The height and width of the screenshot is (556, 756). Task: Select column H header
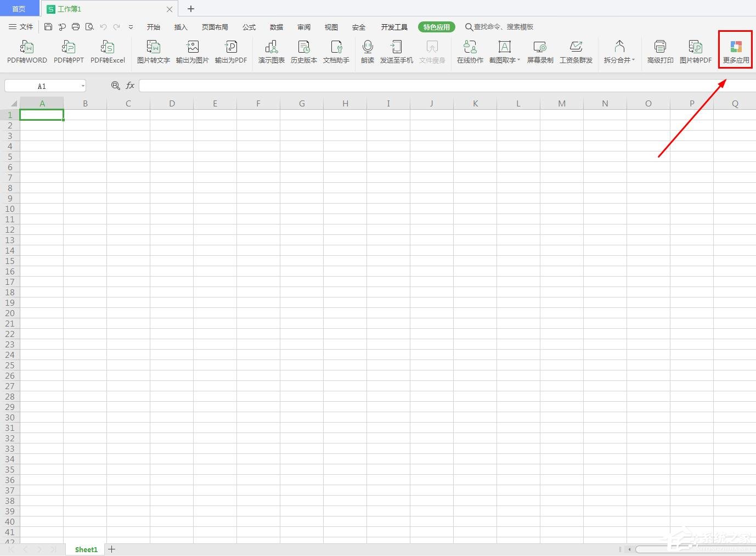(x=345, y=103)
